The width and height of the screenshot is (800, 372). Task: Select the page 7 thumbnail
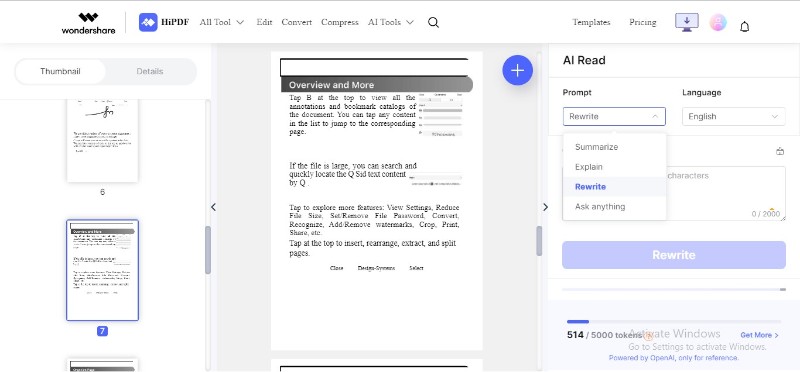click(x=103, y=270)
